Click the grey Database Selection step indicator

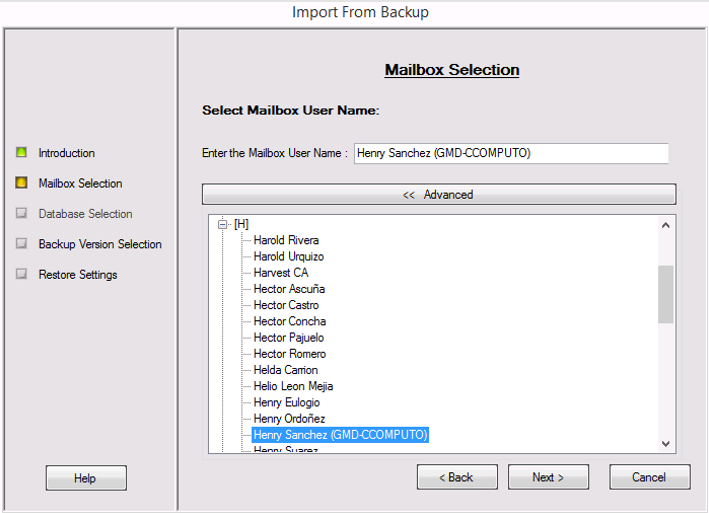point(21,213)
